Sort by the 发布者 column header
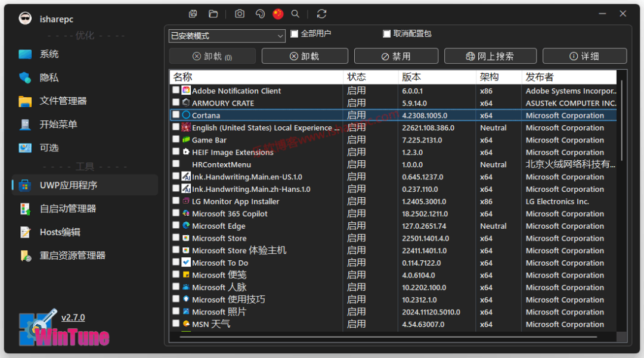This screenshot has width=644, height=358. click(569, 77)
